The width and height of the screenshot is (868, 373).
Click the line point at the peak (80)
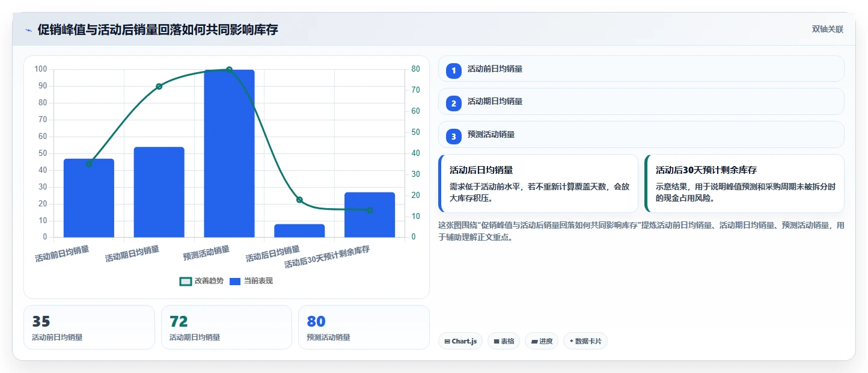pos(229,70)
